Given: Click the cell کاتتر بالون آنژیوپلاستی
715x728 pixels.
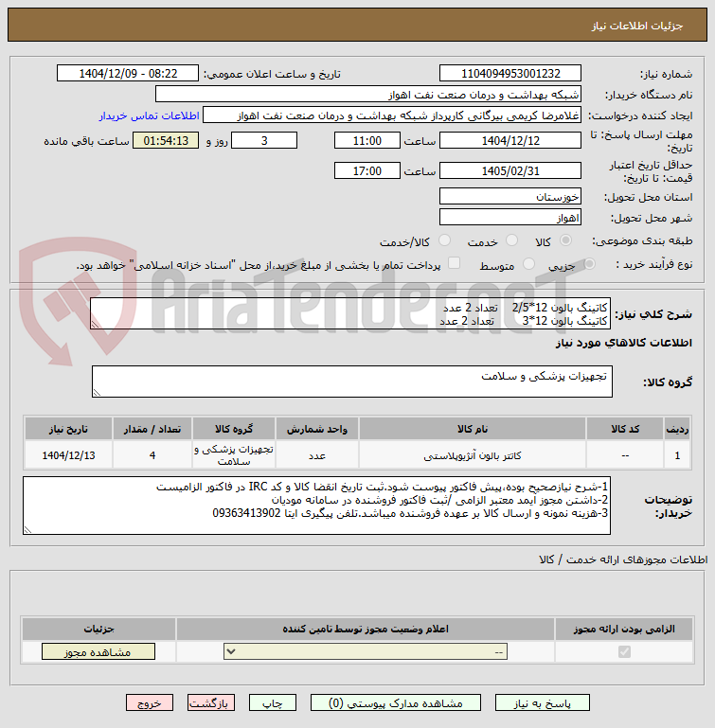Looking at the screenshot, I should point(473,455).
